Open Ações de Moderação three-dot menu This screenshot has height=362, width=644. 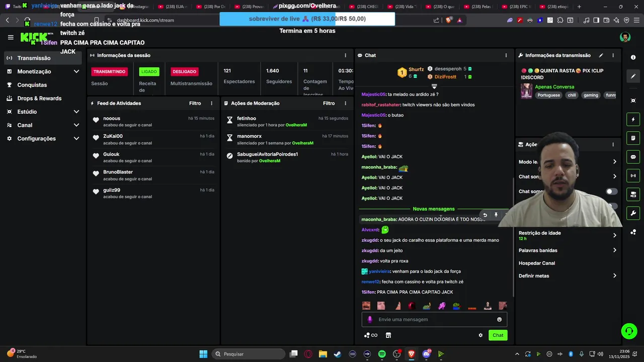point(345,104)
